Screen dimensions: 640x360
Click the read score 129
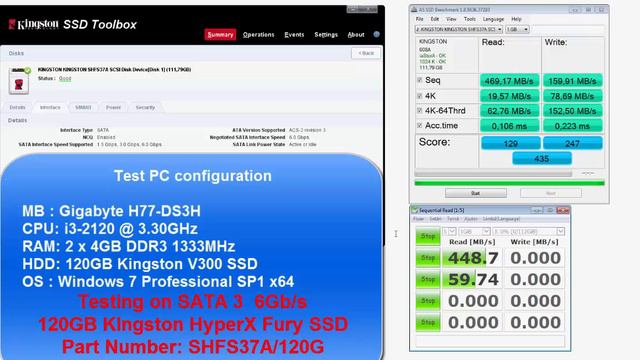tap(511, 143)
